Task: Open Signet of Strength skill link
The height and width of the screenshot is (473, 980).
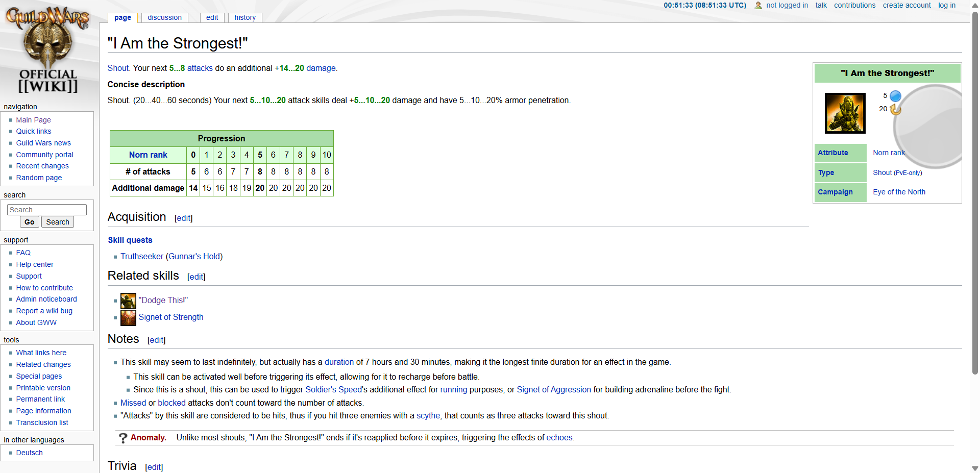Action: pos(171,317)
